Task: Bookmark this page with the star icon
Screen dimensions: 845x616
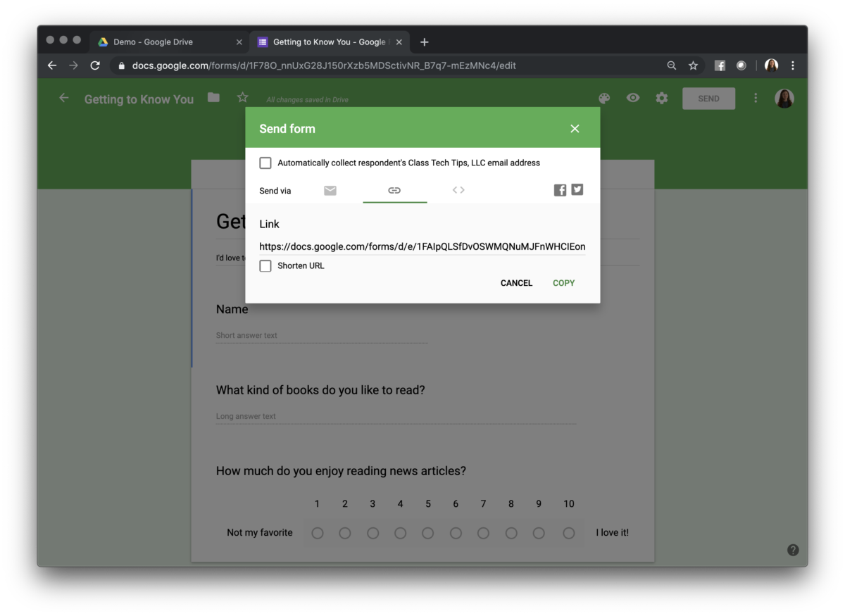Action: (693, 65)
